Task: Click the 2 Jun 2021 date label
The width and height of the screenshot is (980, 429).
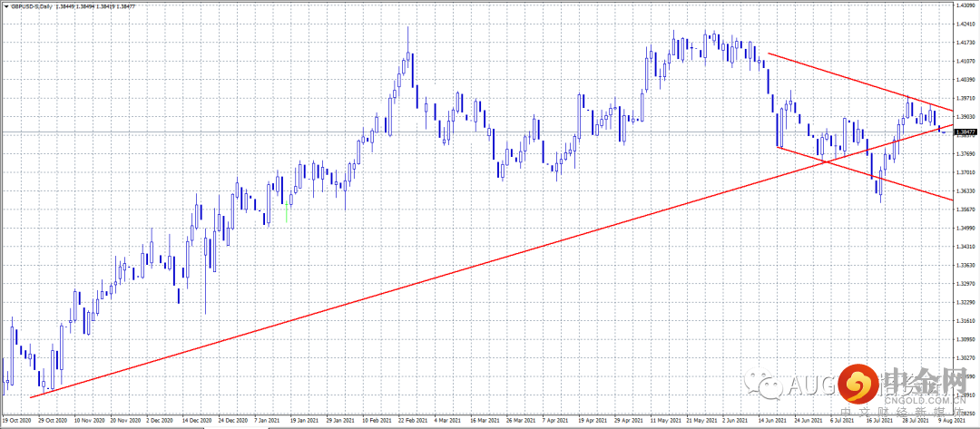Action: (x=736, y=420)
